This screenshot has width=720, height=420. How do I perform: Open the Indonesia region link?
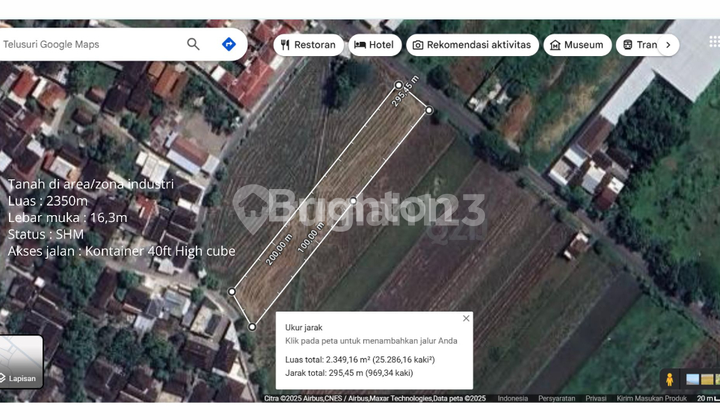[512, 398]
